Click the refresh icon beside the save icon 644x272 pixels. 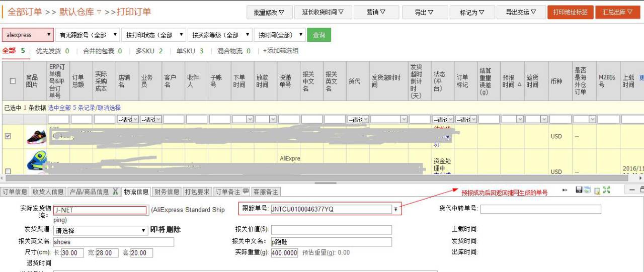pos(587,190)
